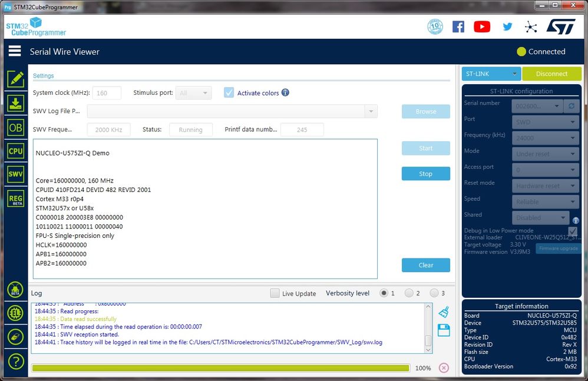
Task: Open the ST-LINK interface dropdown
Action: click(491, 74)
